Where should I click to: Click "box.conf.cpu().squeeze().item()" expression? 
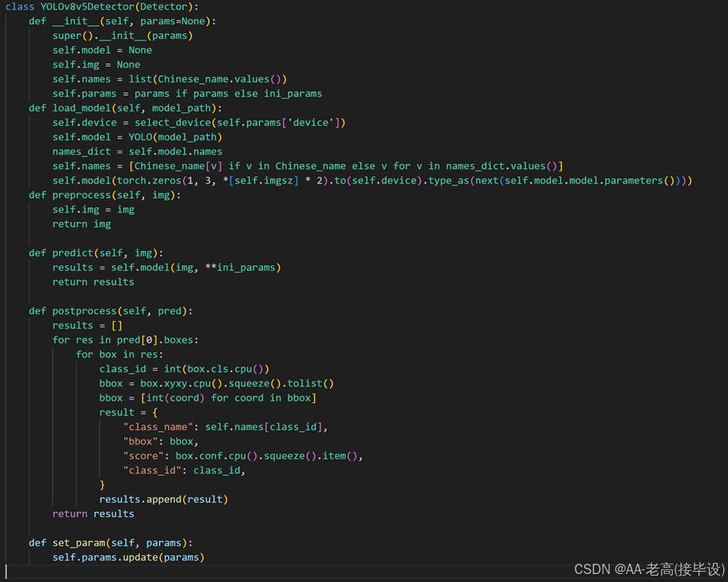266,456
